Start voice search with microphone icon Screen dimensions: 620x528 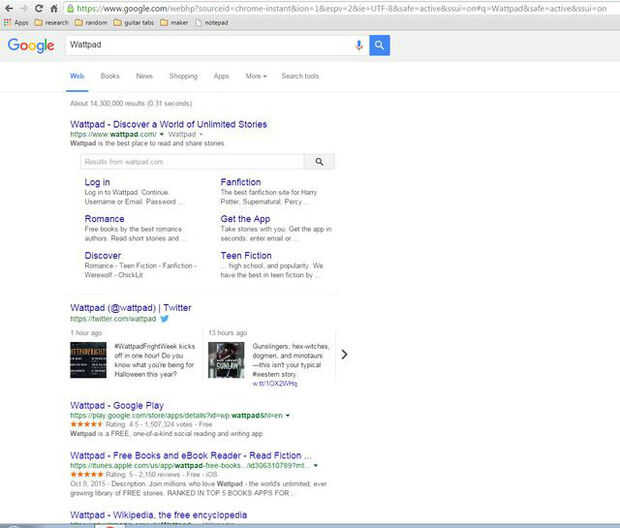click(x=359, y=45)
